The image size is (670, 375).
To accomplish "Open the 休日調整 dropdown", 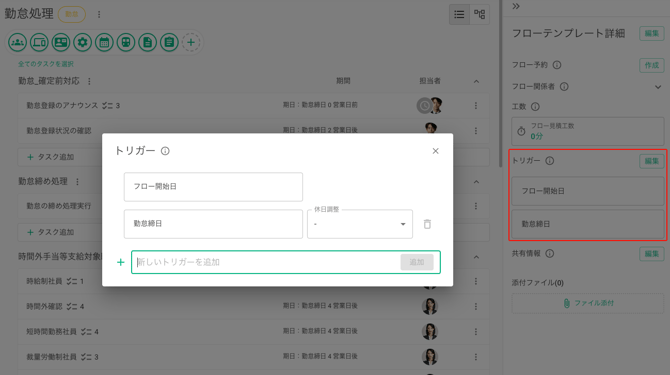I will pos(360,224).
